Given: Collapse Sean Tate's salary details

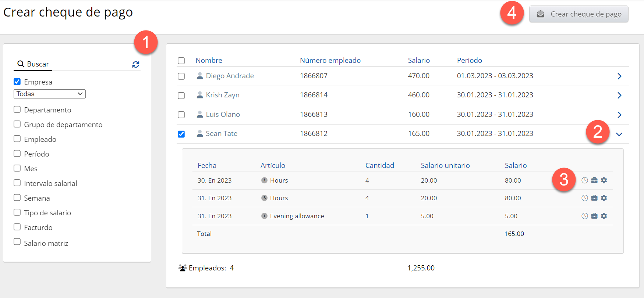Looking at the screenshot, I should (619, 134).
